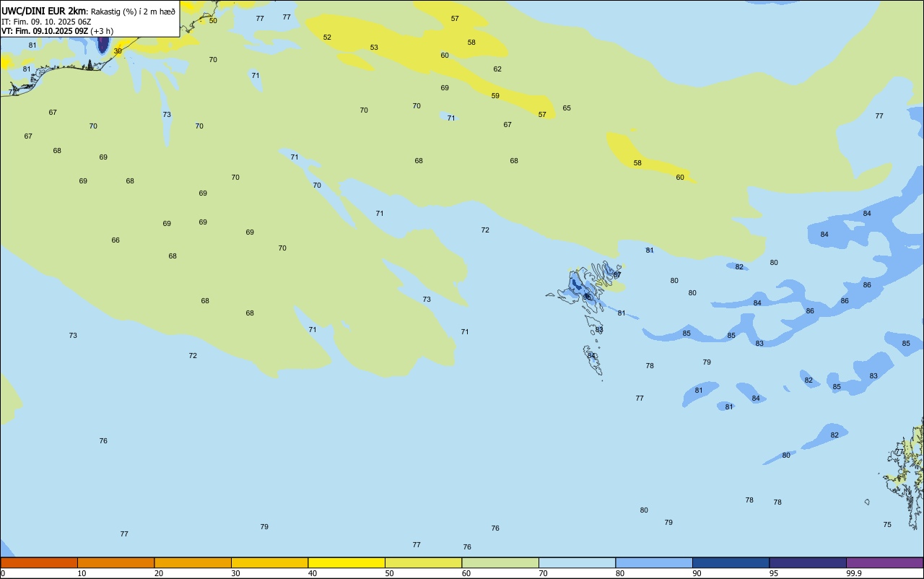Pick the pale yellow 50–60 legend swatch
Screen dimensions: 924x579
[423, 562]
